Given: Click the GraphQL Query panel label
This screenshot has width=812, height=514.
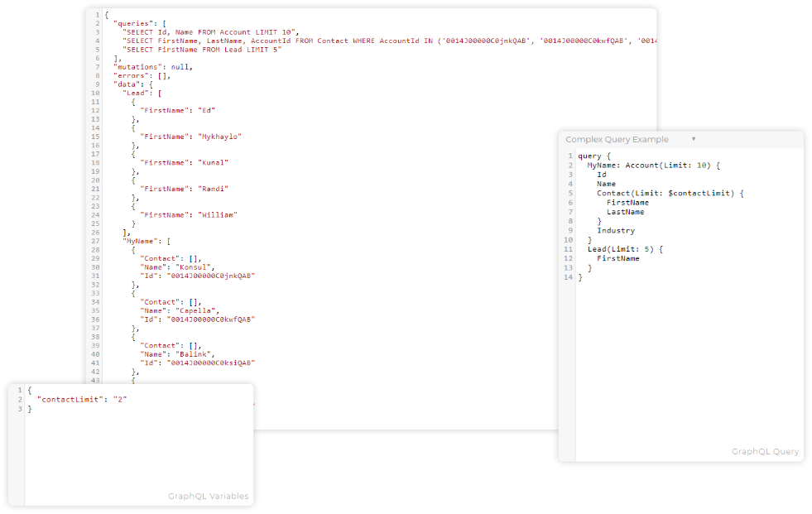Looking at the screenshot, I should point(765,451).
